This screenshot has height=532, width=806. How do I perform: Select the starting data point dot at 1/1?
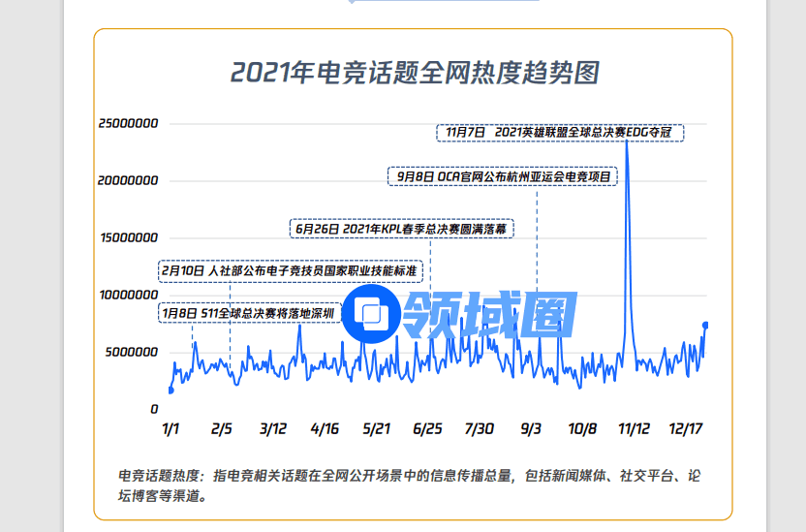pyautogui.click(x=171, y=391)
